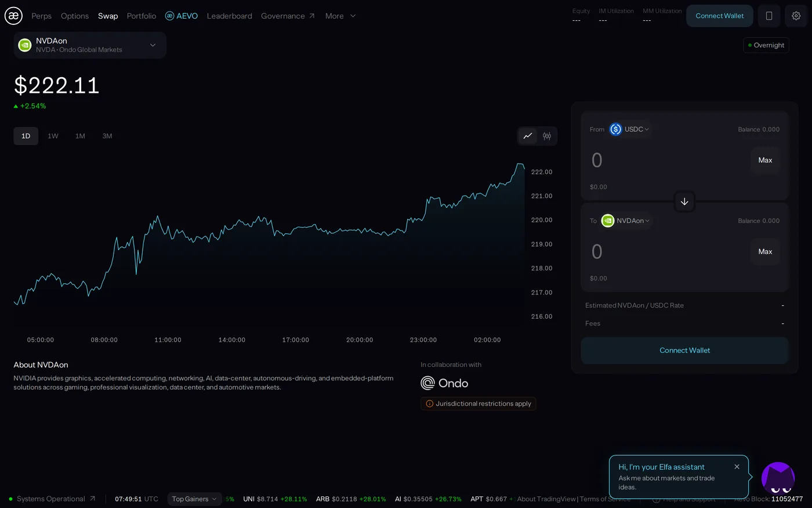Open the Top Gainers ticker dropdown
Image resolution: width=812 pixels, height=508 pixels.
click(x=194, y=499)
